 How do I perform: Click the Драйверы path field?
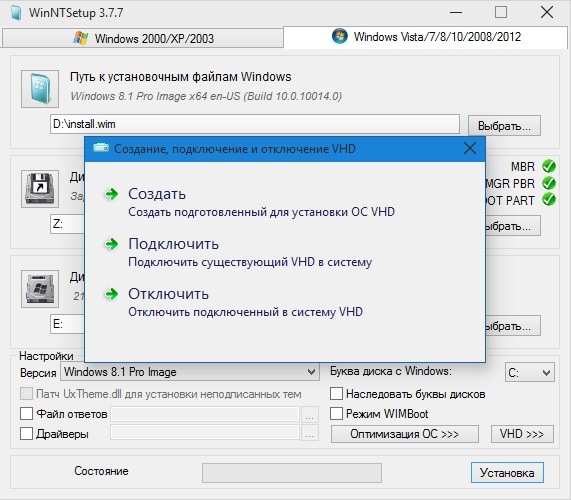[205, 433]
